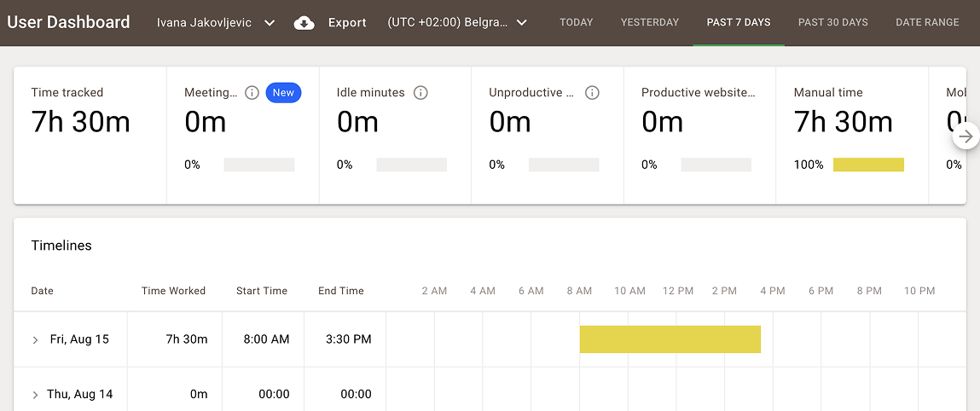
Task: Click the cloud Export download icon
Action: click(x=304, y=23)
